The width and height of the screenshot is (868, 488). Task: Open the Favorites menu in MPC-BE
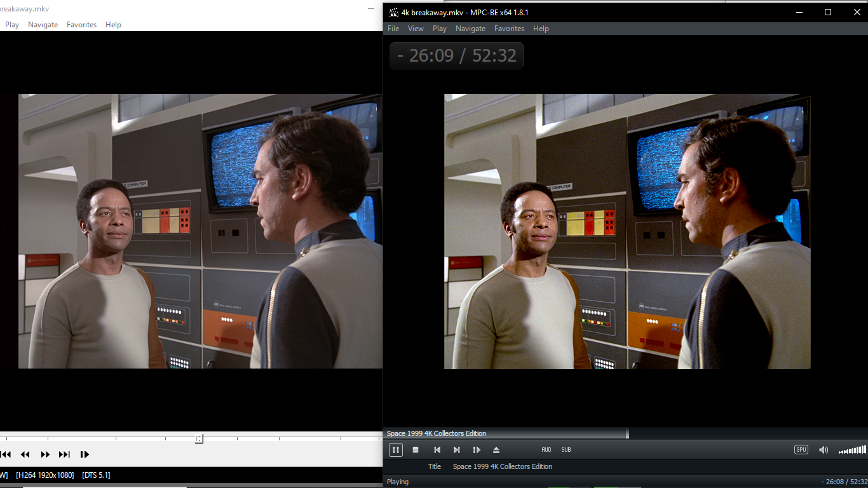click(509, 29)
